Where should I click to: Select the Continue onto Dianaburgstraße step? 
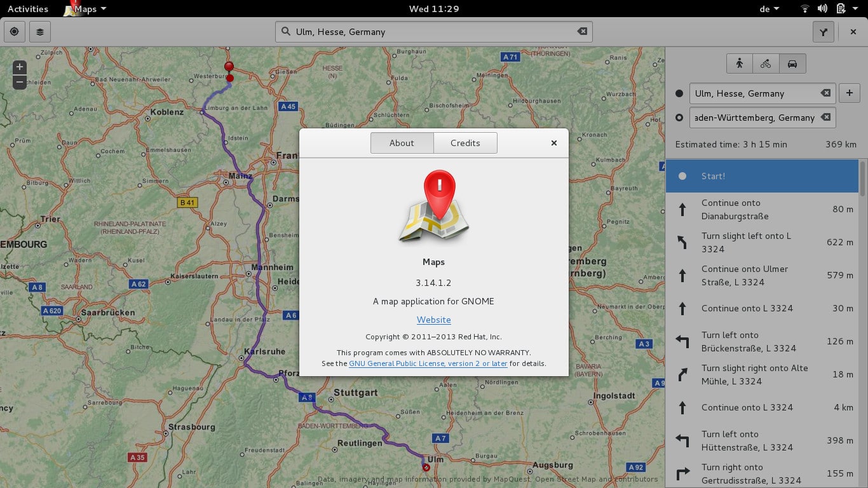[x=763, y=209]
